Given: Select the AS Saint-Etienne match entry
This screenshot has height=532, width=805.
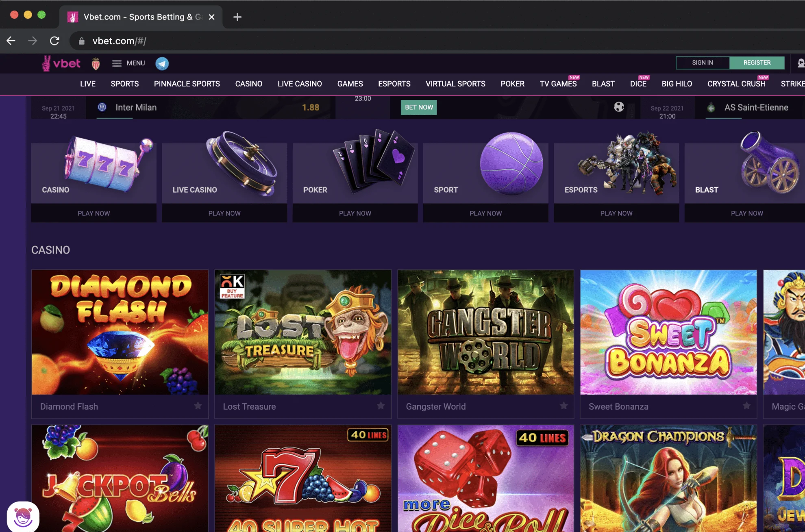Looking at the screenshot, I should coord(750,108).
